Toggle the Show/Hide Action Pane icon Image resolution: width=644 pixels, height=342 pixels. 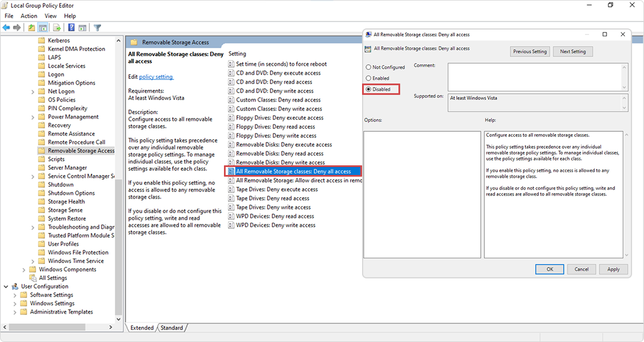tap(82, 27)
